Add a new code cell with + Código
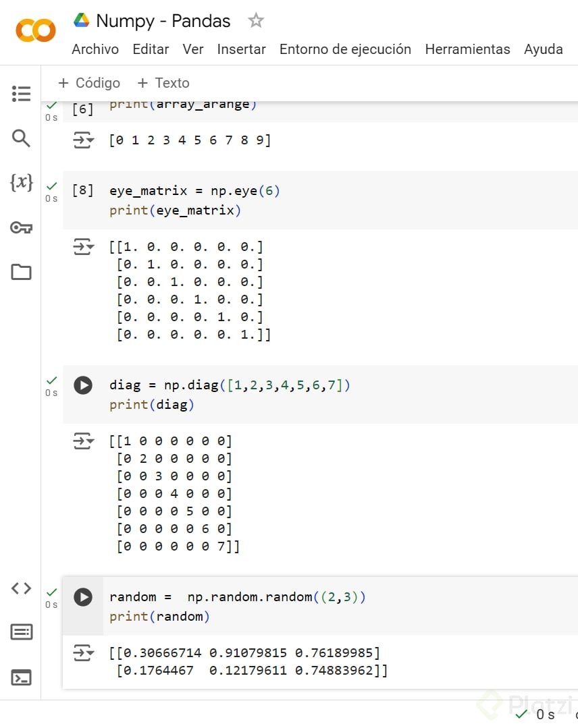Image resolution: width=578 pixels, height=728 pixels. [x=89, y=83]
